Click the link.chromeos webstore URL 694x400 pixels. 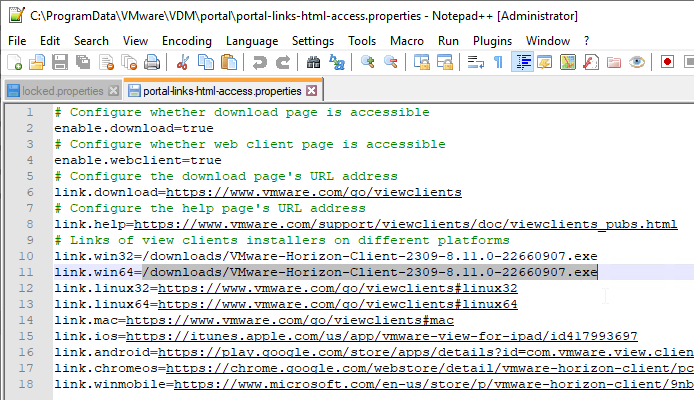[430, 368]
